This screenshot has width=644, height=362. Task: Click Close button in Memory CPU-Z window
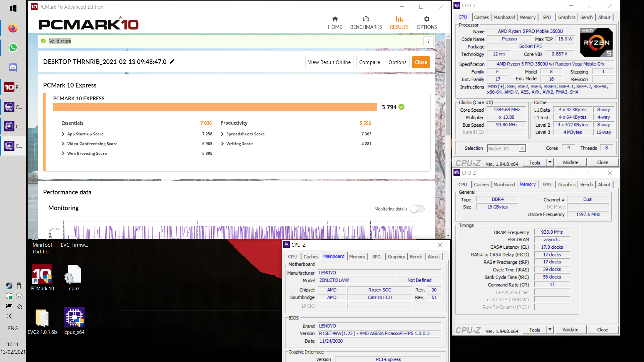pyautogui.click(x=602, y=329)
